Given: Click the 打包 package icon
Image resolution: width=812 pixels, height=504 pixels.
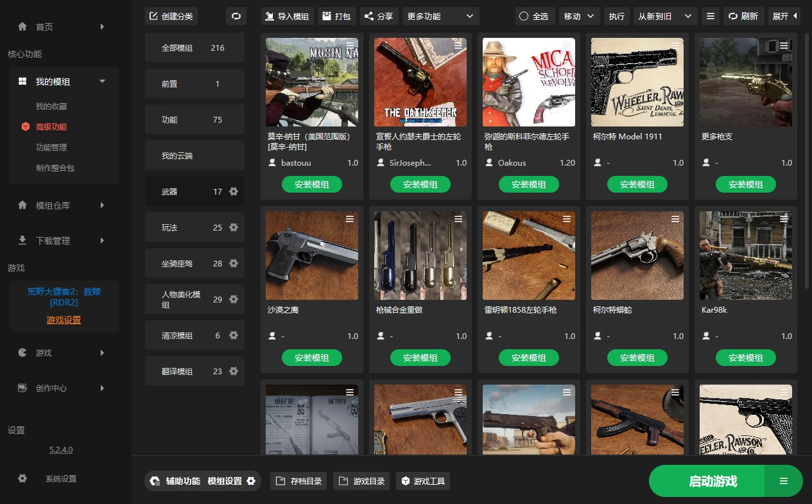Looking at the screenshot, I should [x=327, y=16].
